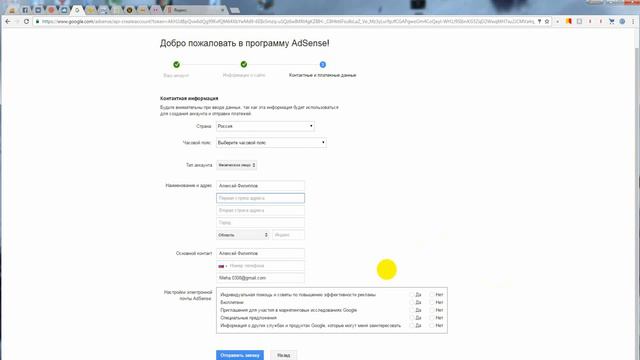Click the Отправить заявку submit button
The image size is (640, 360).
point(240,355)
